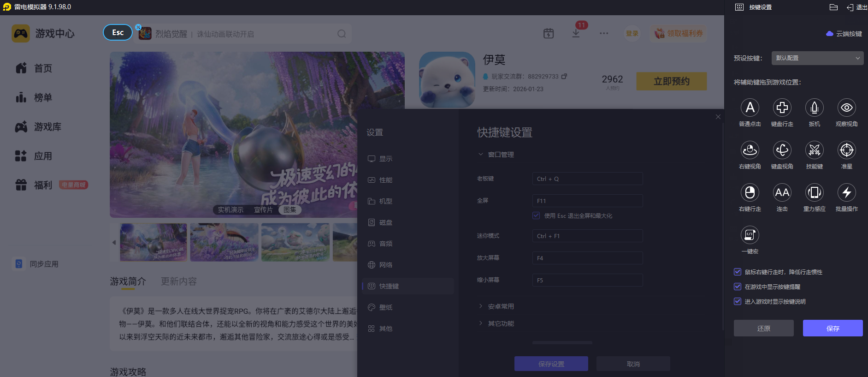
Task: Open the three-dots more menu
Action: point(604,33)
